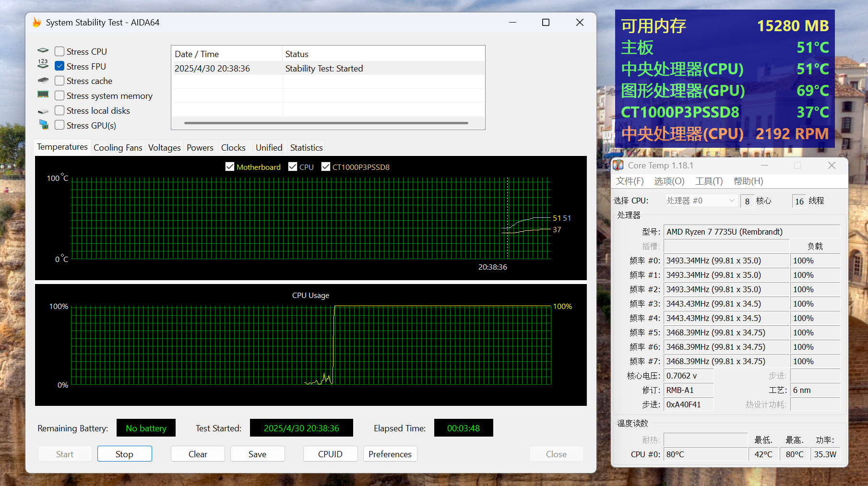868x486 pixels.
Task: Click the revision RMB-A1 field
Action: pyautogui.click(x=689, y=390)
